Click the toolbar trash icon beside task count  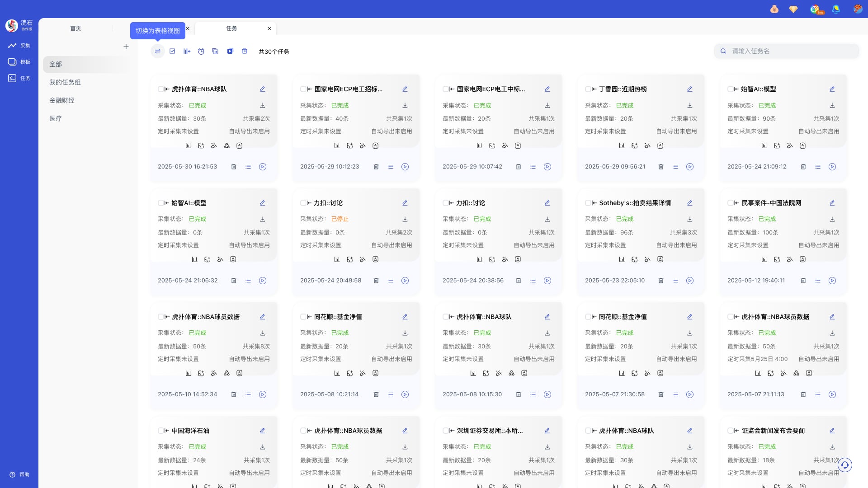point(245,52)
